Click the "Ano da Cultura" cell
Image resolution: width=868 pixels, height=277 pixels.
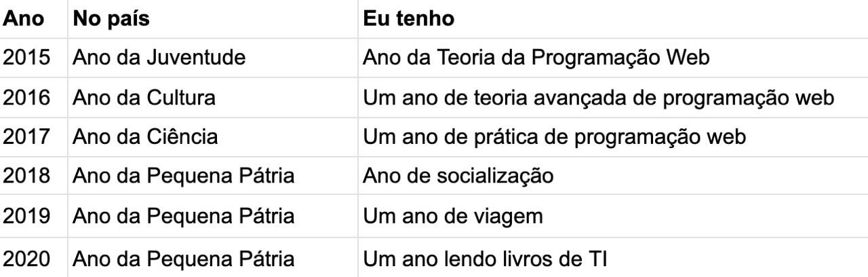click(144, 97)
